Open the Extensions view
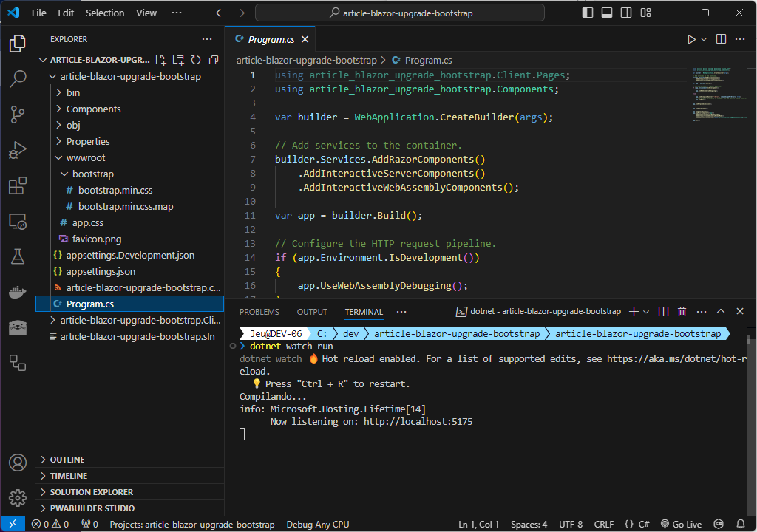Viewport: 757px width, 532px height. (18, 186)
